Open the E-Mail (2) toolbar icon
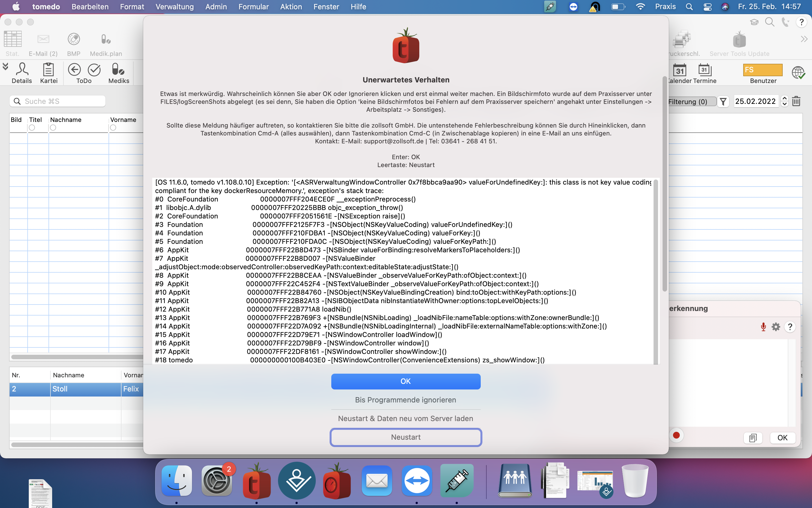The height and width of the screenshot is (508, 812). pyautogui.click(x=43, y=39)
